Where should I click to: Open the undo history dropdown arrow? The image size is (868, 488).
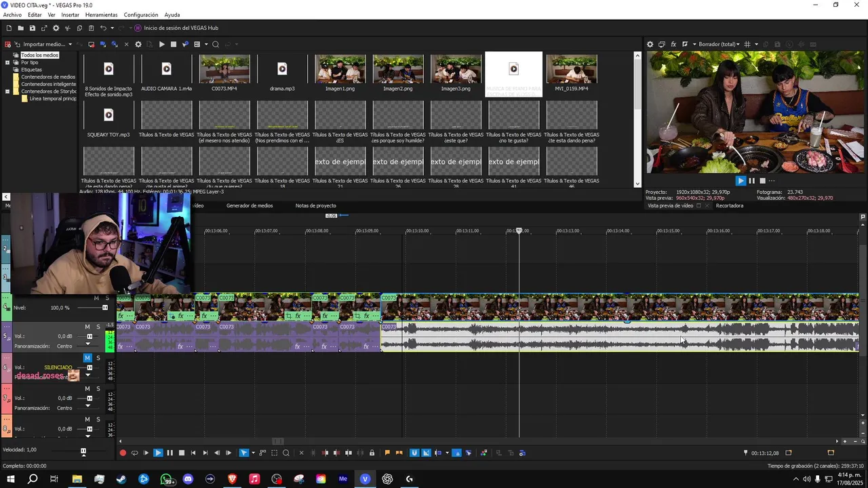(112, 28)
